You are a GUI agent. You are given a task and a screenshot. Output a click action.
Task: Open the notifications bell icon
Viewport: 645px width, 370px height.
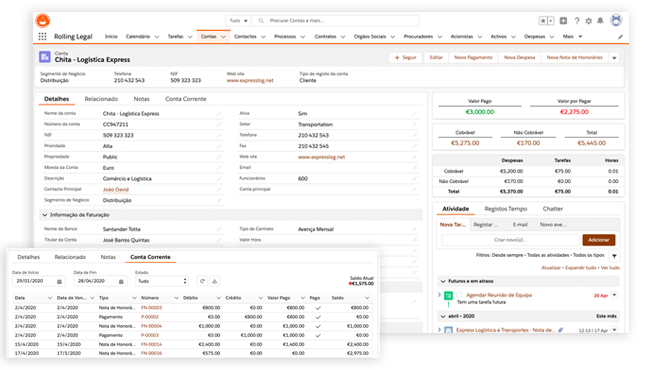point(601,21)
